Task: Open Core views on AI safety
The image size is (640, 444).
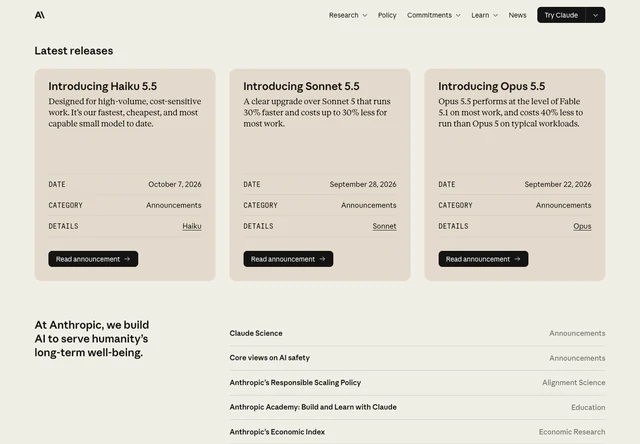Action: (x=417, y=358)
